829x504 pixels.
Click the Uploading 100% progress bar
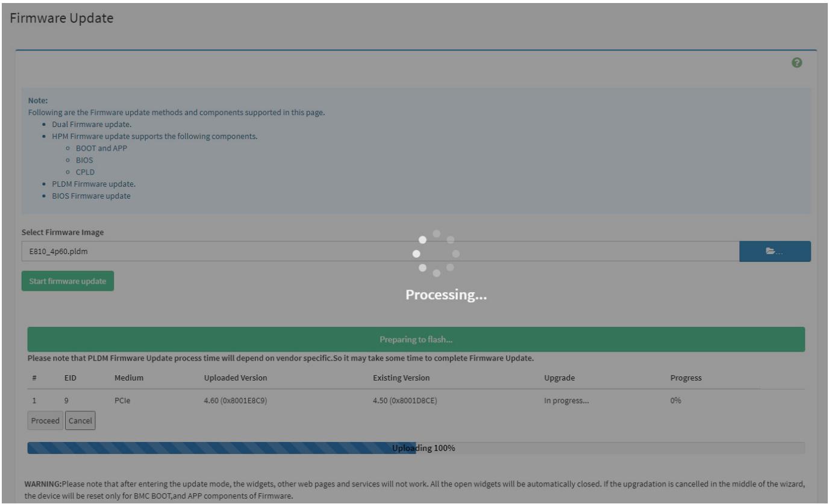tap(416, 448)
